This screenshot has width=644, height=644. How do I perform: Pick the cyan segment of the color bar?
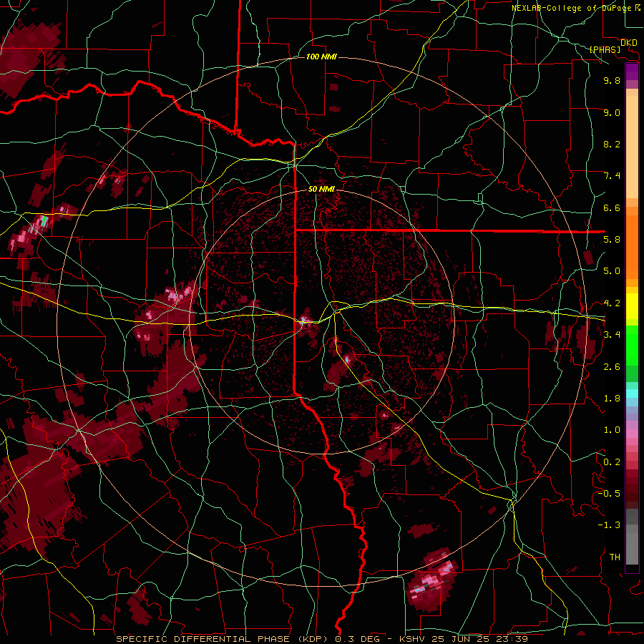[x=632, y=394]
